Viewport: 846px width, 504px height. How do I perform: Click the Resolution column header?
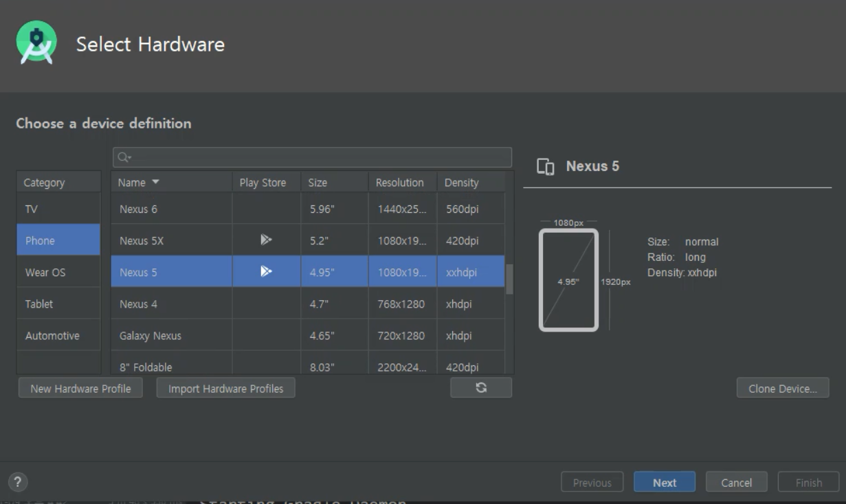pos(403,183)
